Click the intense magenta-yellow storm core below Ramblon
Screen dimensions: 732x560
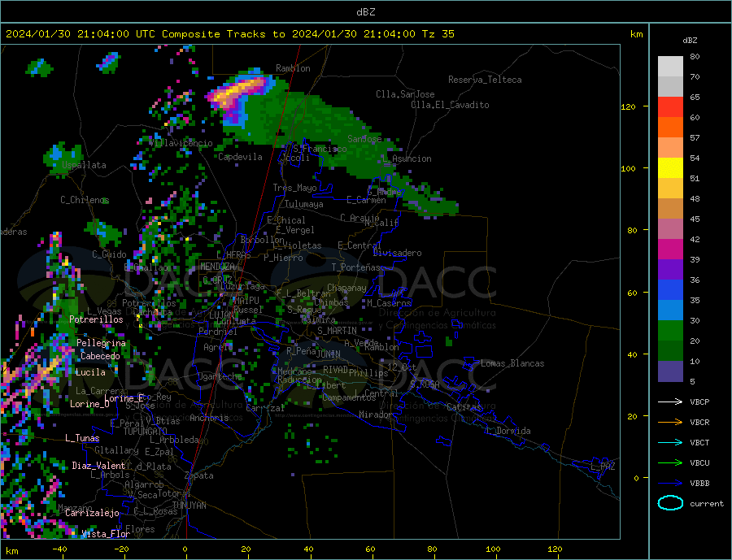pyautogui.click(x=237, y=92)
